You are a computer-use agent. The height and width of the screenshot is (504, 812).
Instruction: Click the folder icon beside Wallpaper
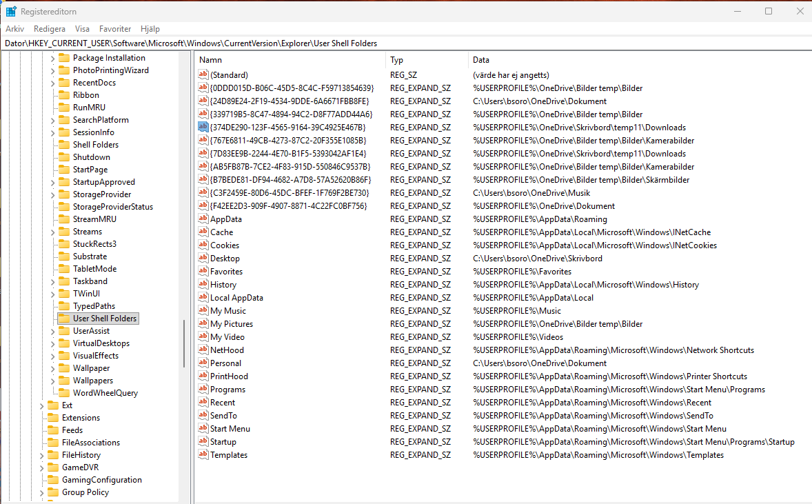tap(64, 367)
